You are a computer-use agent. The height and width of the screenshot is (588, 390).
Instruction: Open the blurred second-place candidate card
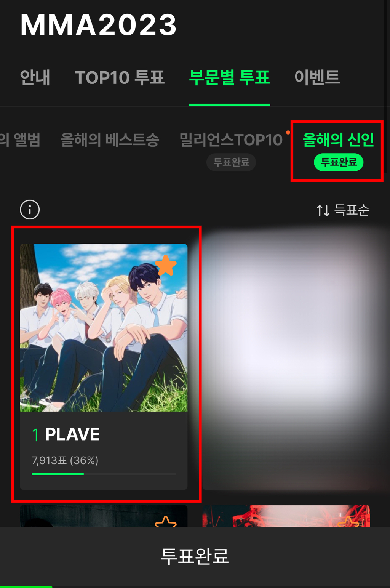pos(286,360)
